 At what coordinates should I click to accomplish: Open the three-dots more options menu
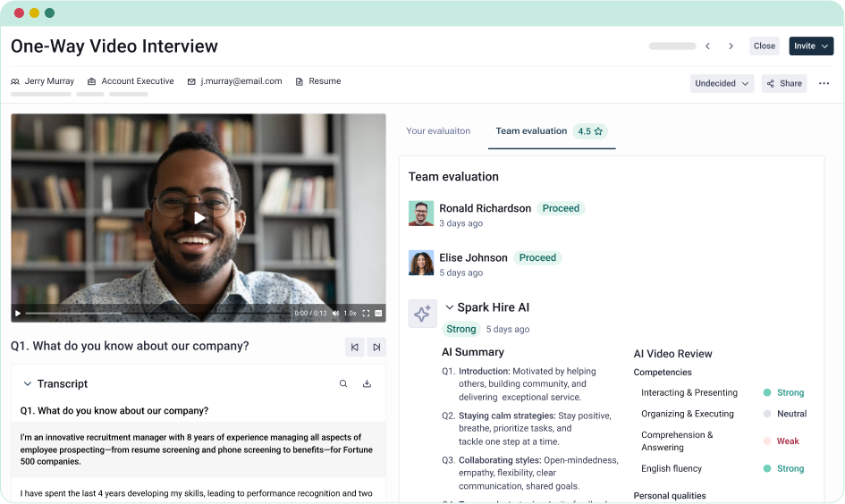(x=824, y=84)
